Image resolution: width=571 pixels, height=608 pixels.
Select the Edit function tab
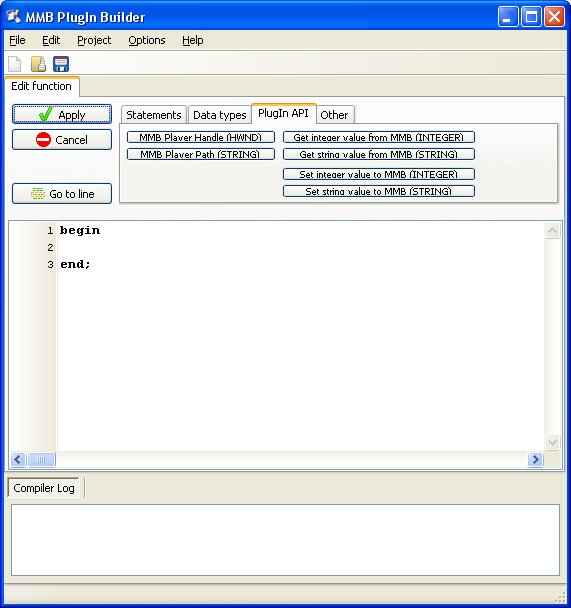tap(41, 86)
